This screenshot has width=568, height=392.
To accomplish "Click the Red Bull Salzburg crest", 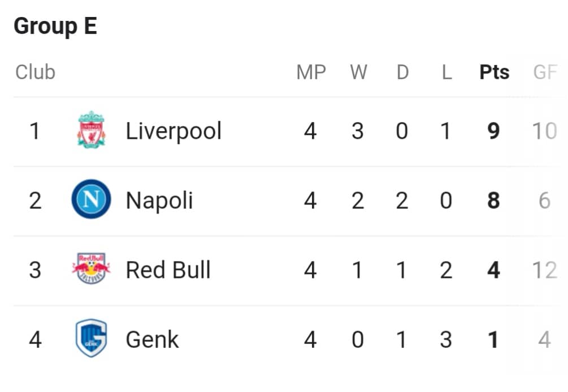I will pyautogui.click(x=92, y=268).
